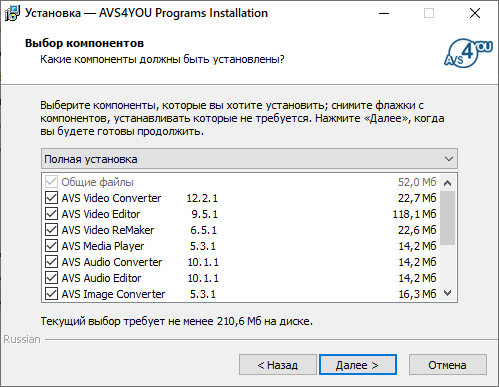This screenshot has width=499, height=387.
Task: Cancel installation with Отмена
Action: 448,365
